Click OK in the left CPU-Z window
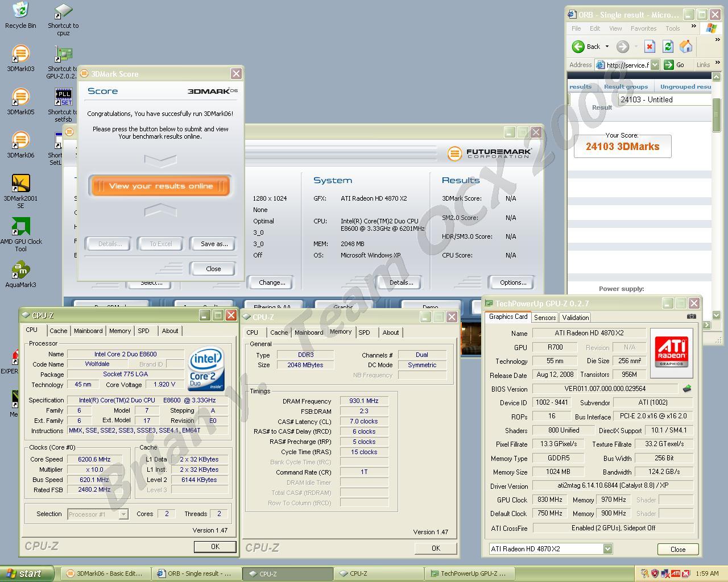 215,546
